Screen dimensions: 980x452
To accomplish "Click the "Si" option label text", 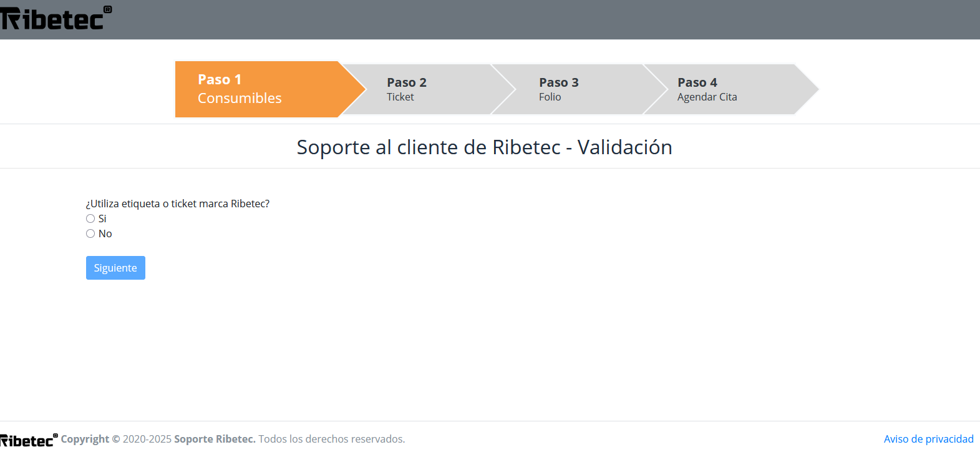I will tap(102, 219).
